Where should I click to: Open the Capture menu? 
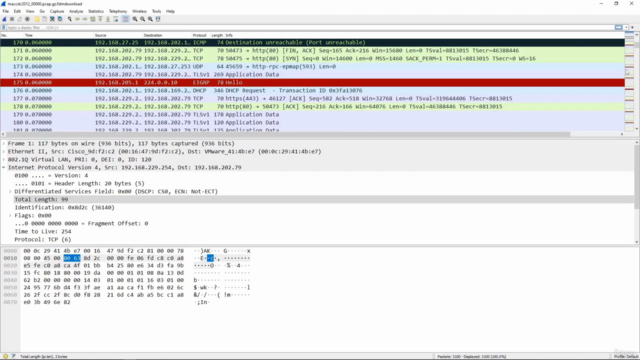point(57,11)
